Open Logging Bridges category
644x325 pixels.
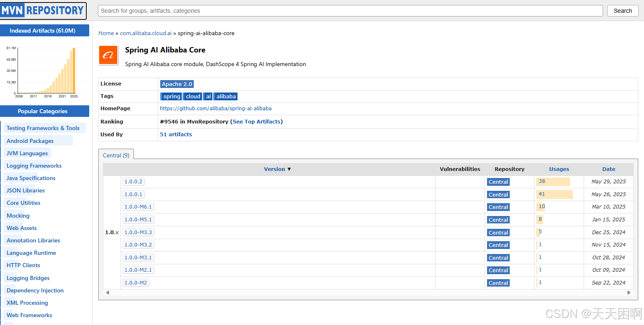point(28,278)
